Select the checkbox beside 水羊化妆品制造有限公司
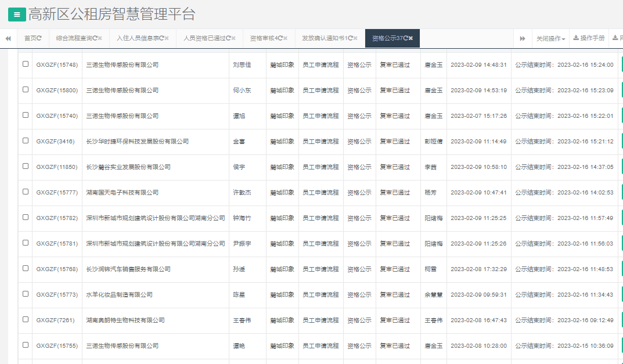The height and width of the screenshot is (364, 623). 25,294
